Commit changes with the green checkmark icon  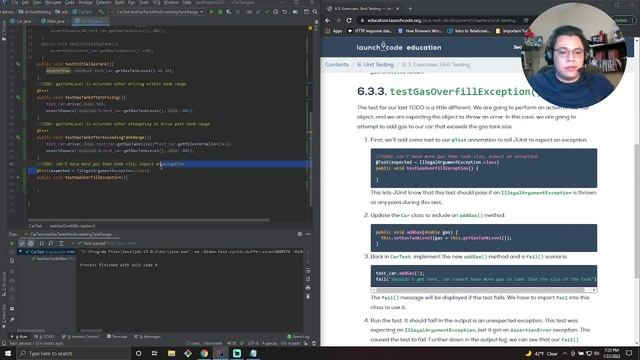(x=267, y=12)
